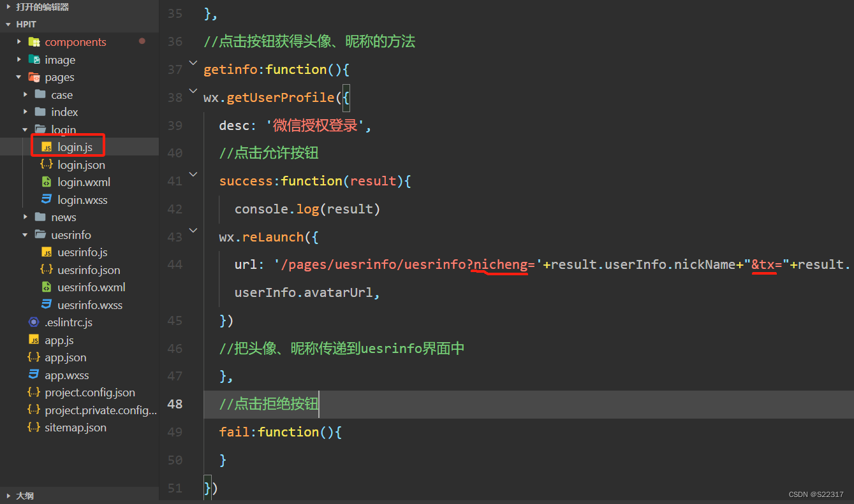Fold wx.getUserProfile block at line 38

point(193,90)
